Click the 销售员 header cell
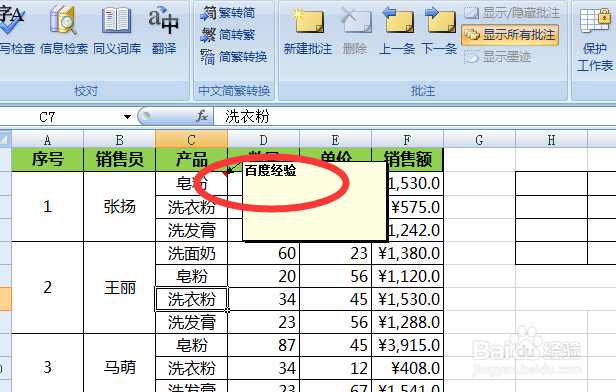 coord(119,159)
